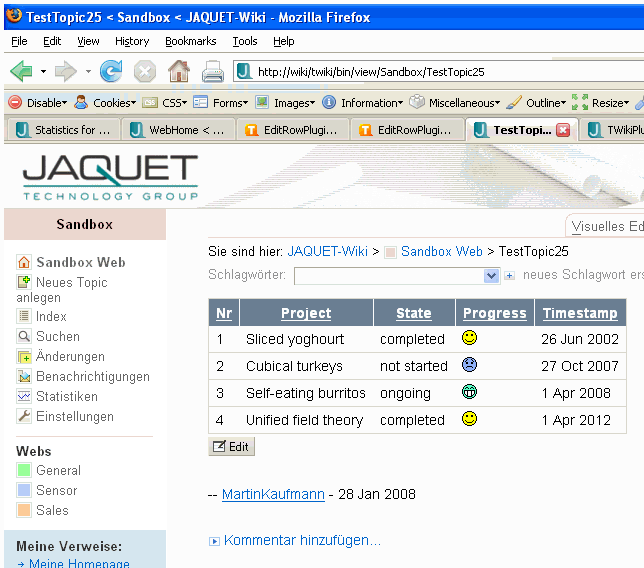This screenshot has width=644, height=568.
Task: Click the Forward arrow button
Action: (x=66, y=71)
